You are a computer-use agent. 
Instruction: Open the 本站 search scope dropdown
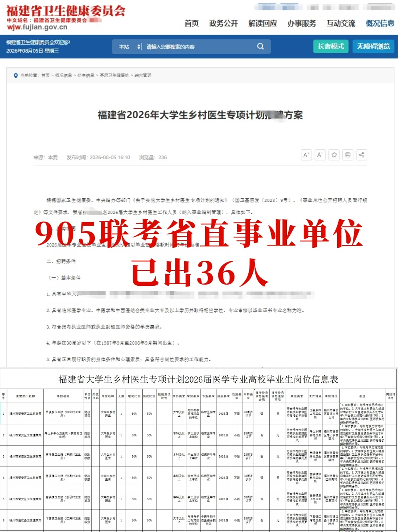click(x=129, y=47)
